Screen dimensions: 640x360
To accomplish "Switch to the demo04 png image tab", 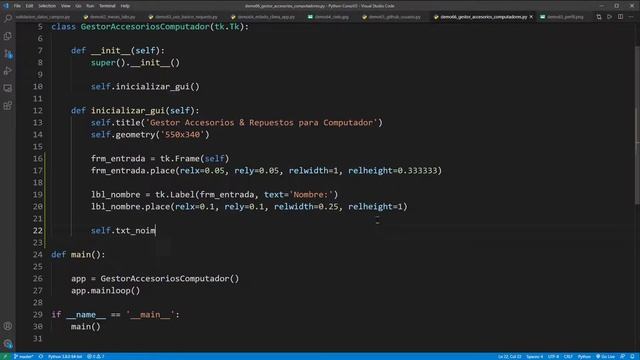I will click(x=329, y=17).
